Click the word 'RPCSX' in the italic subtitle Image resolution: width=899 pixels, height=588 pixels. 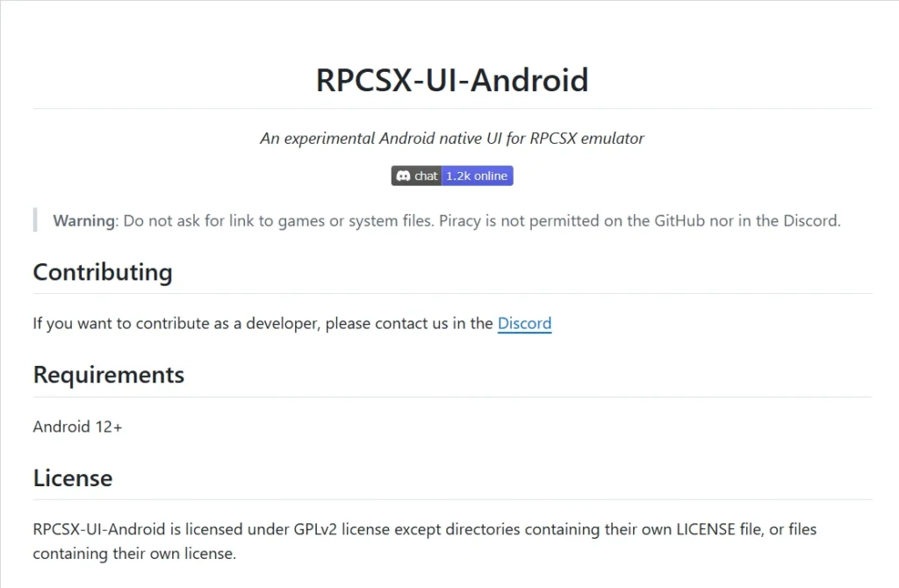coord(553,139)
